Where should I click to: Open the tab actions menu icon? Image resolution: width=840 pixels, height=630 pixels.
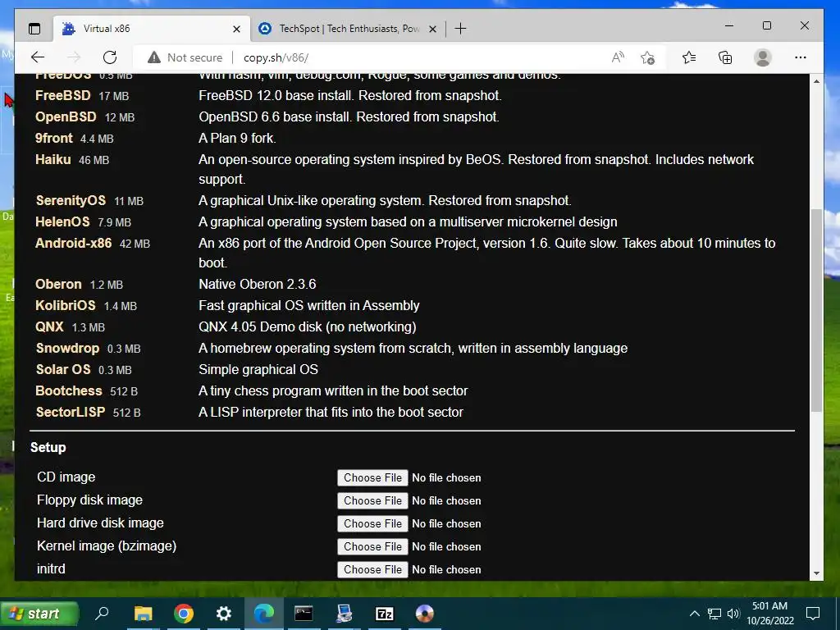pyautogui.click(x=34, y=29)
